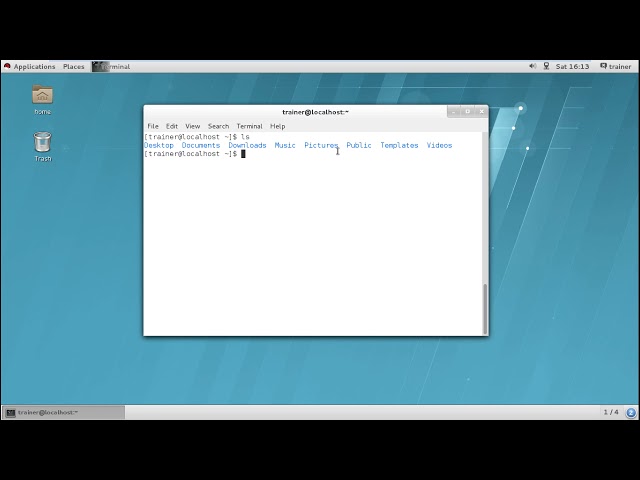This screenshot has height=480, width=640.
Task: Open the Applications menu
Action: [x=34, y=67]
